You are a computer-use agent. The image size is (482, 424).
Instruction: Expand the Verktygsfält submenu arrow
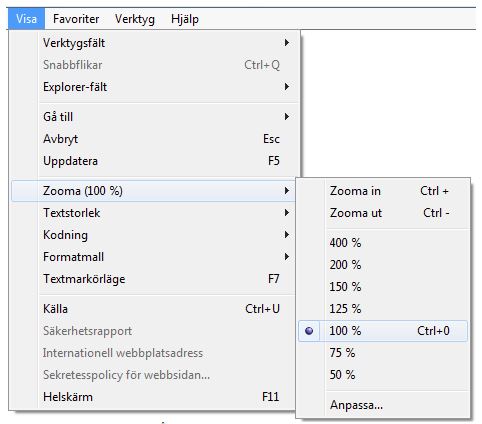pos(287,43)
